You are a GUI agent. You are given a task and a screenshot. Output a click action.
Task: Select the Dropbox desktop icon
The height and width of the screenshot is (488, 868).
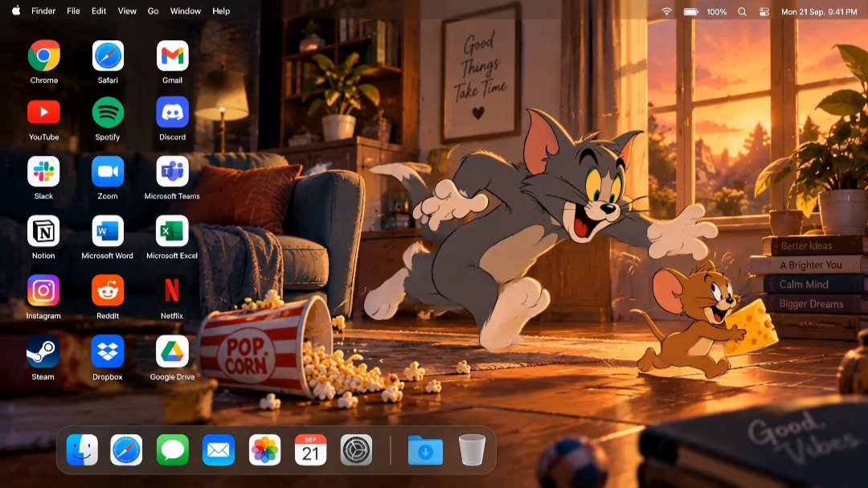click(108, 352)
